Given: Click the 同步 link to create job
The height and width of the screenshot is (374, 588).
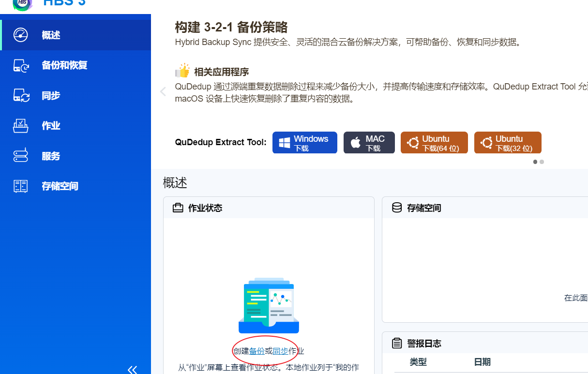Looking at the screenshot, I should pos(281,351).
